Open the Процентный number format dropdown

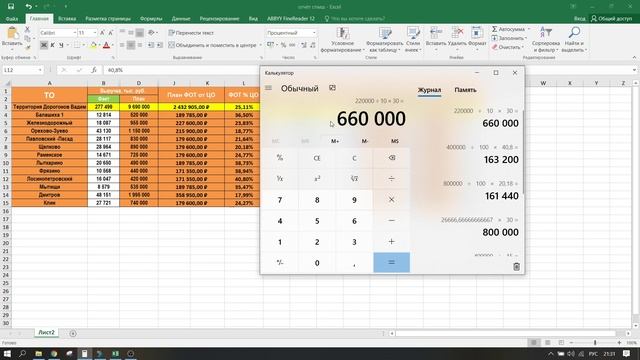point(314,33)
